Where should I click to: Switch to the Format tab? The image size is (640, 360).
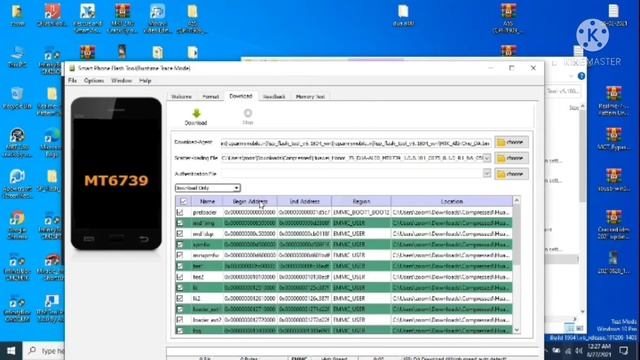click(211, 97)
